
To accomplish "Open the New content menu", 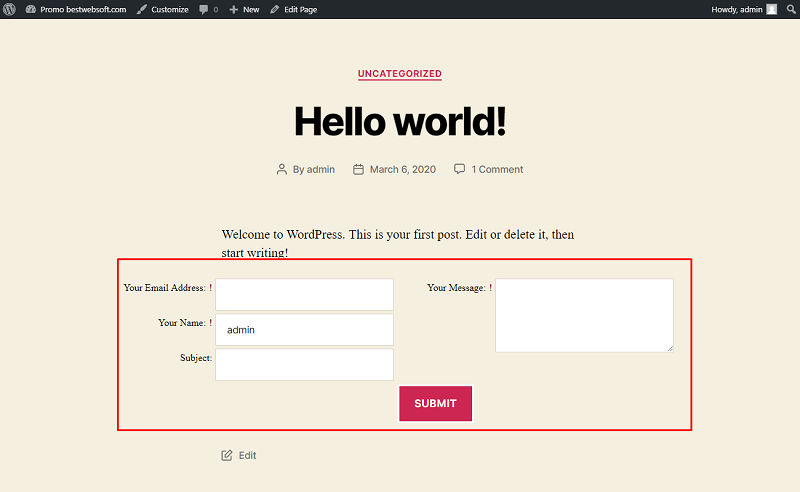I will tap(244, 9).
